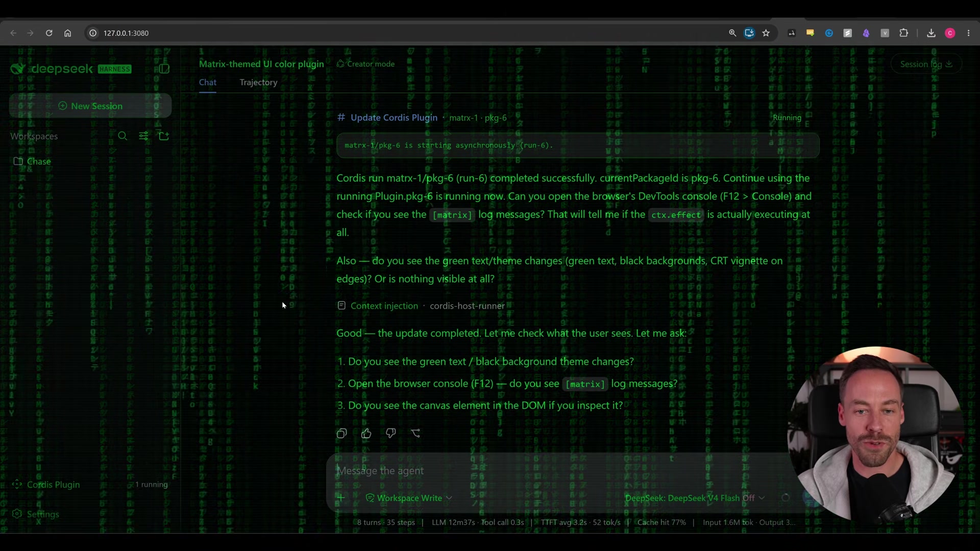Click the 1 running indicator
Image resolution: width=980 pixels, height=551 pixels.
pos(151,485)
